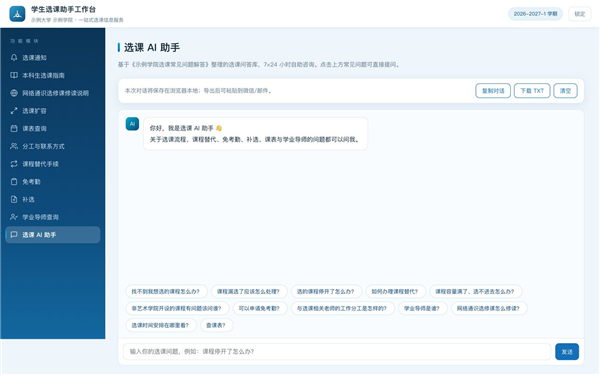The height and width of the screenshot is (375, 600).
Task: Ask the quick question 课程漏选了应该怎么处理?
Action: click(x=249, y=292)
